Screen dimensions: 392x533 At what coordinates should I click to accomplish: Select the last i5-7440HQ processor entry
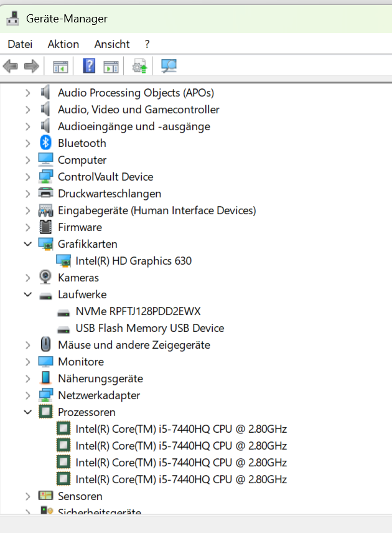click(x=181, y=479)
